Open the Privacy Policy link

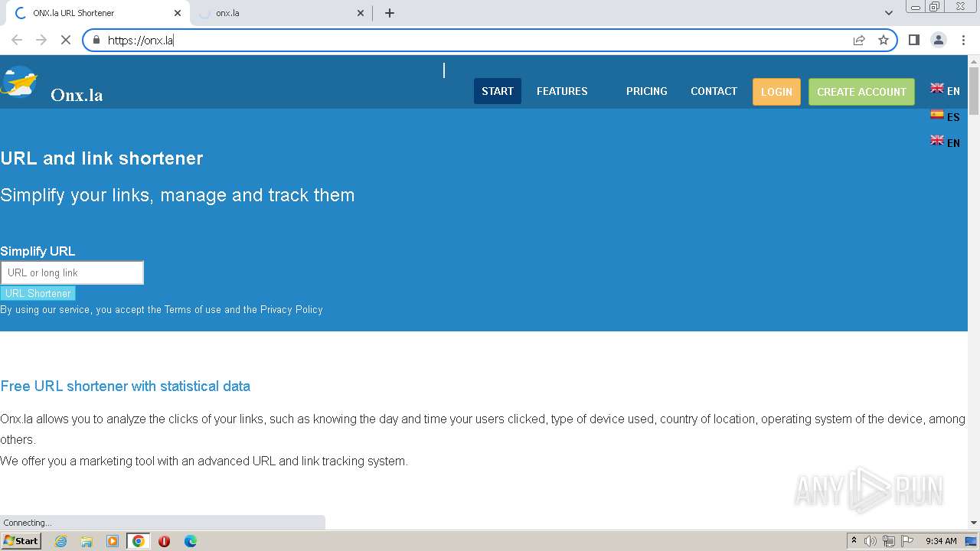292,310
